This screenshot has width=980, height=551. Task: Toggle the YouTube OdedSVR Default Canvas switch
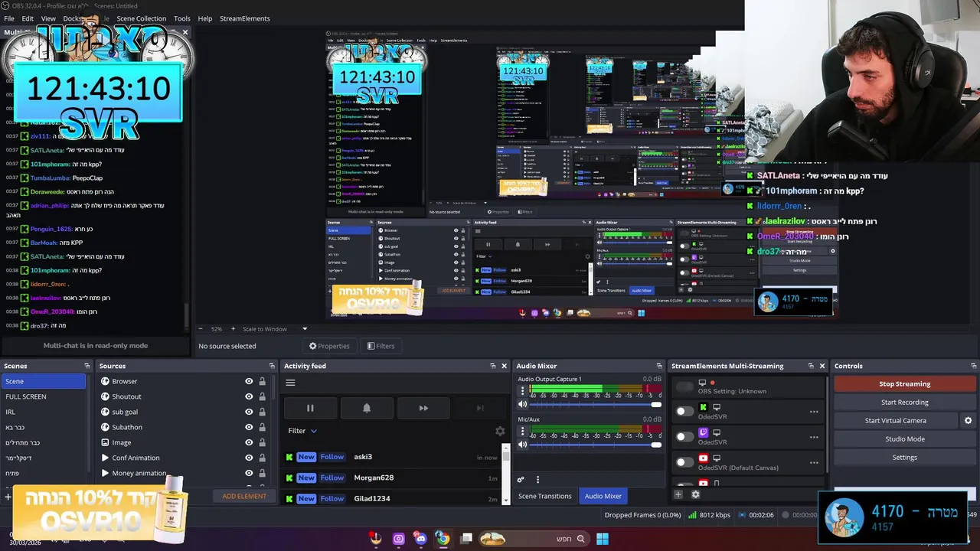684,462
